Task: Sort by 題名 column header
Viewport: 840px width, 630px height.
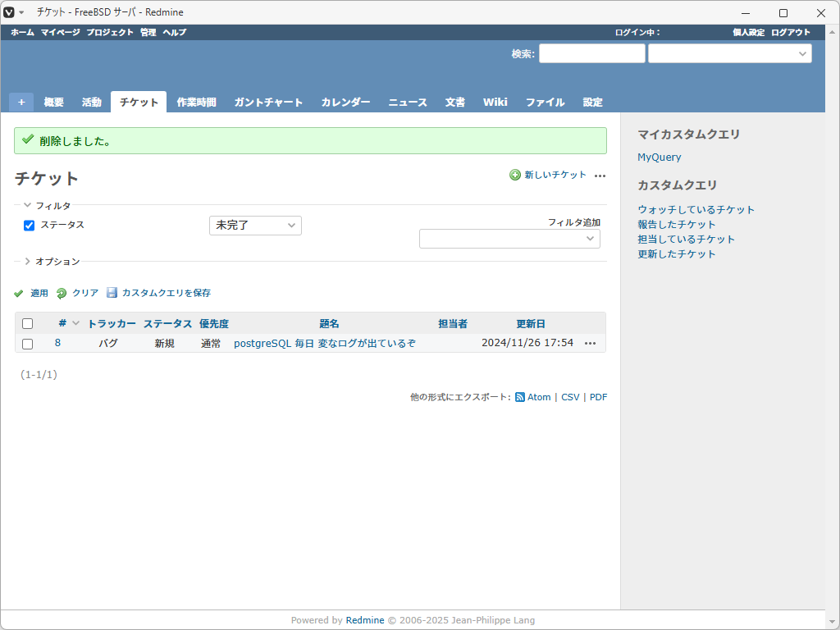Action: [330, 323]
